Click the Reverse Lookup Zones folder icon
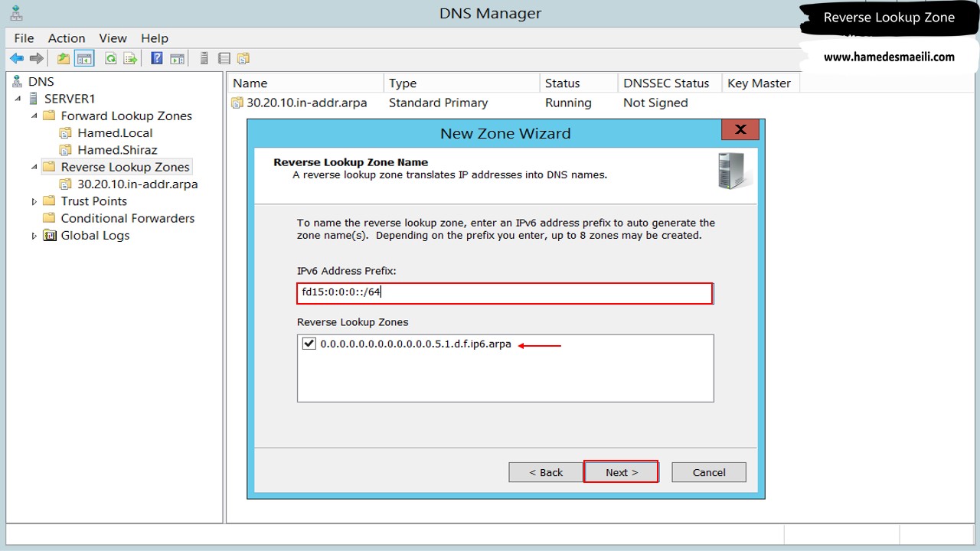The width and height of the screenshot is (980, 551). coord(50,167)
